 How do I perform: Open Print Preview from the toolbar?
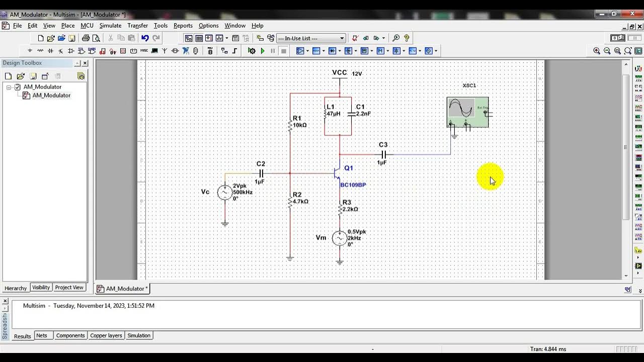(96, 38)
